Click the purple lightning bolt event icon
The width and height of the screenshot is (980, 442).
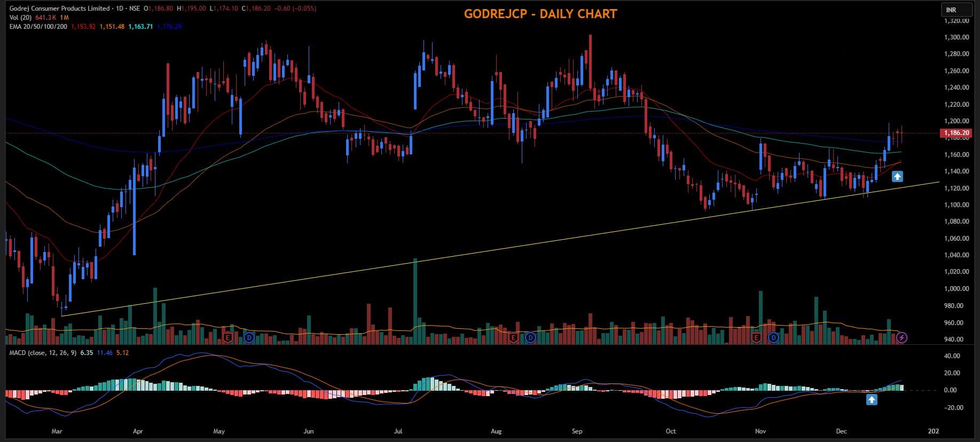click(901, 337)
